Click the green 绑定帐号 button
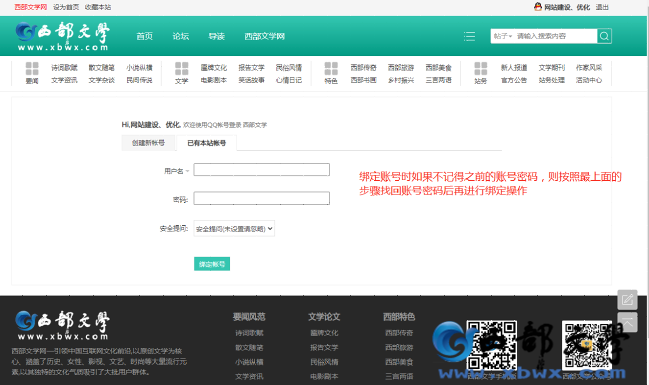 pyautogui.click(x=212, y=264)
